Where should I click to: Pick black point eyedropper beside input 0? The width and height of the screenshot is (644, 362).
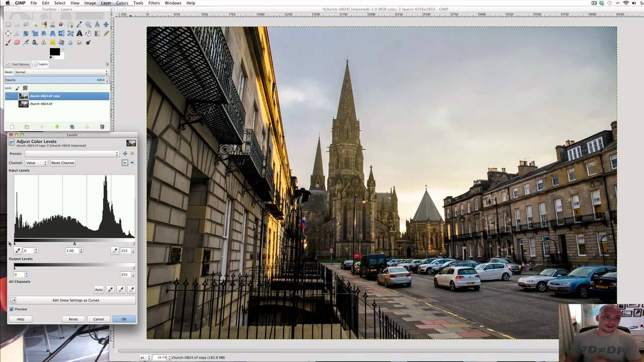tap(18, 250)
